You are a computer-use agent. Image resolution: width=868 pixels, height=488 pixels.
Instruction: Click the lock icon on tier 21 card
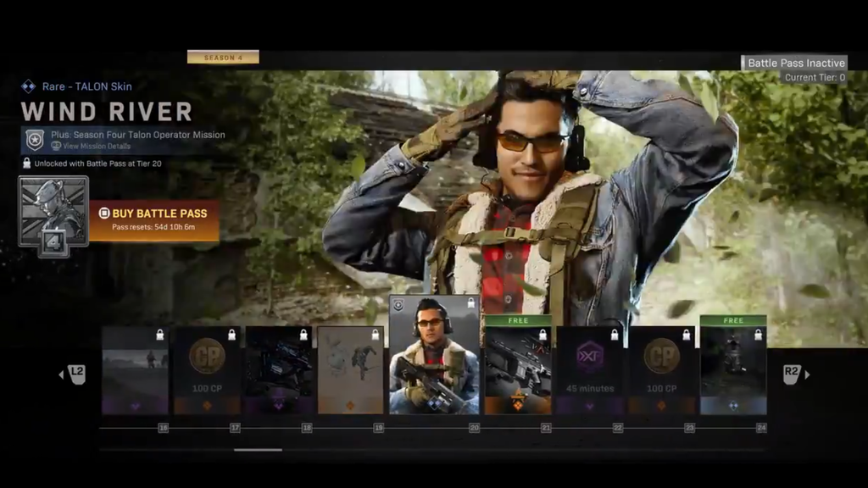pyautogui.click(x=543, y=334)
